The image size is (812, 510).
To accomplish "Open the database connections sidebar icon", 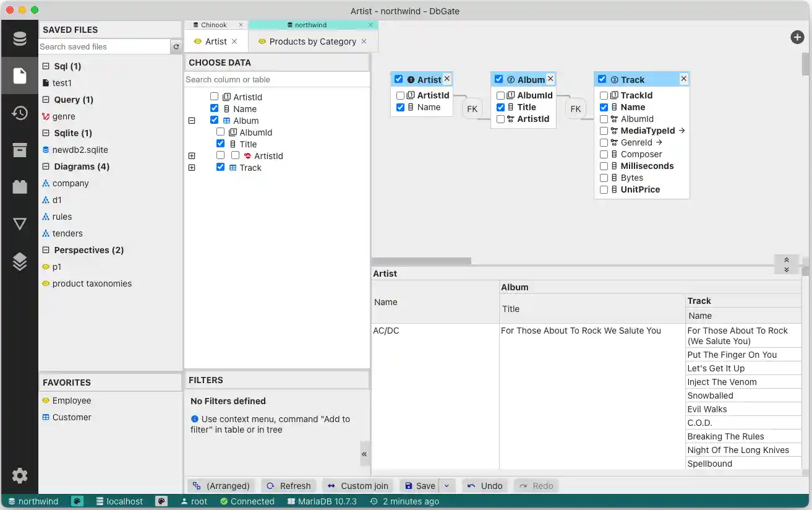I will tap(20, 40).
